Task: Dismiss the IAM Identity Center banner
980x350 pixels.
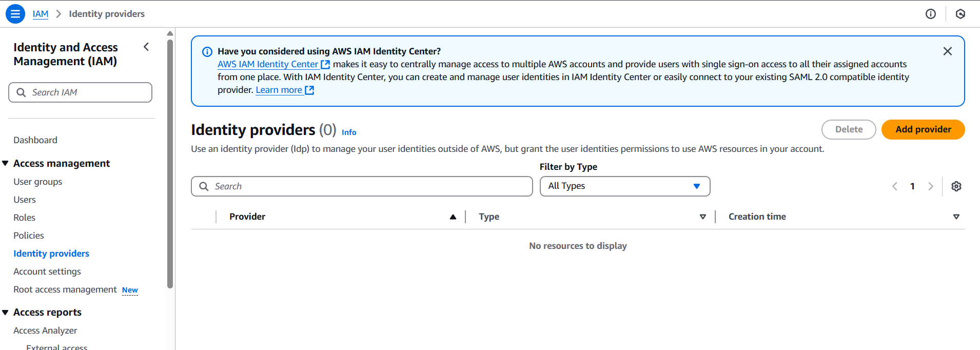Action: click(948, 51)
